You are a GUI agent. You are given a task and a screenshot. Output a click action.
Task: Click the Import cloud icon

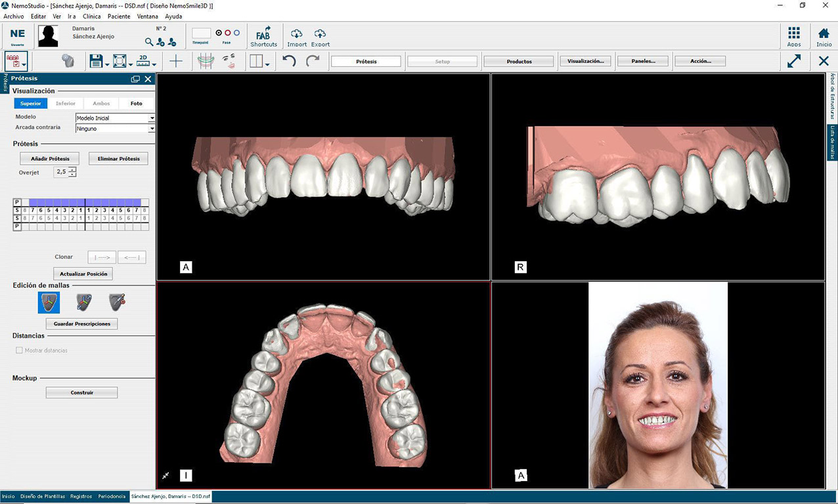(x=297, y=37)
